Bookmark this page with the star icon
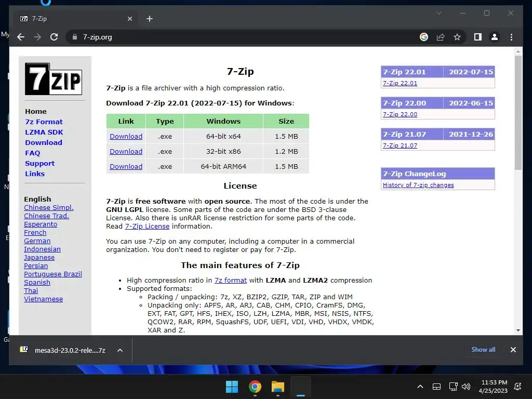Image resolution: width=532 pixels, height=399 pixels. (x=457, y=37)
